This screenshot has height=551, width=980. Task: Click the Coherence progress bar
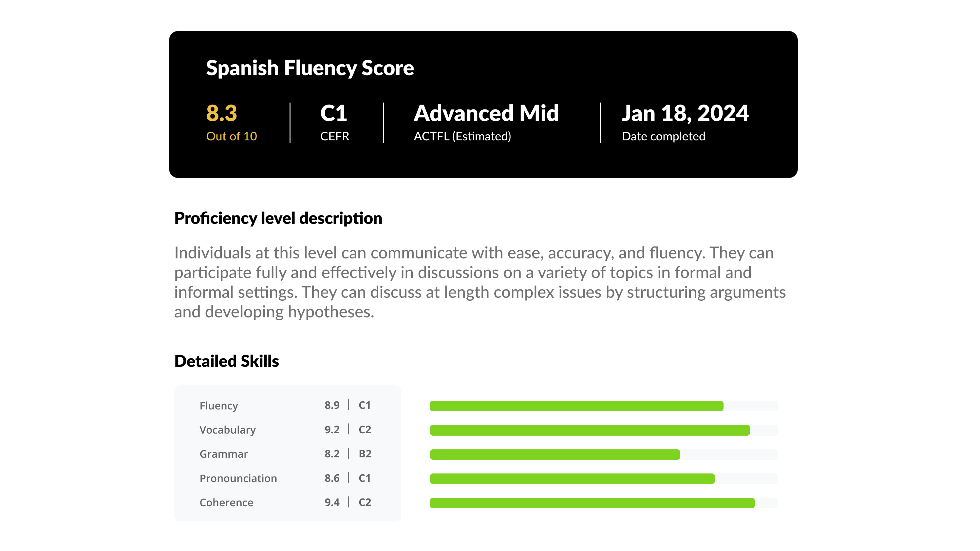(603, 503)
